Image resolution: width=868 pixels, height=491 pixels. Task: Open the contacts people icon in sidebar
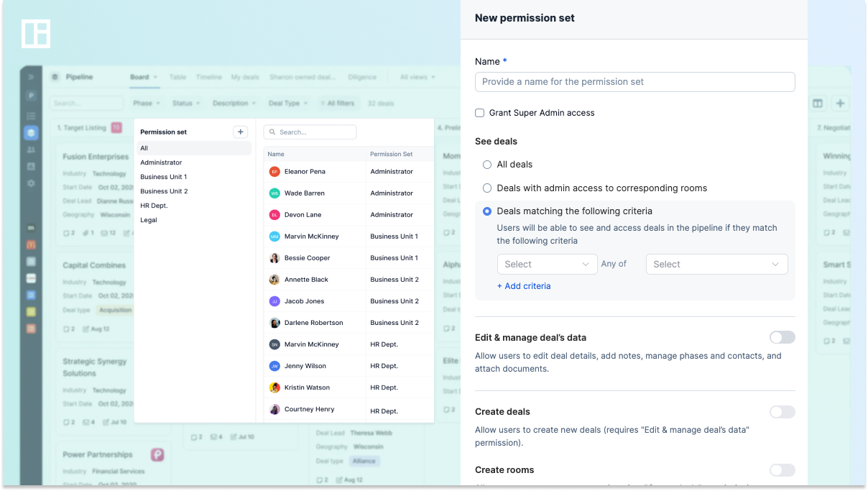click(x=31, y=150)
